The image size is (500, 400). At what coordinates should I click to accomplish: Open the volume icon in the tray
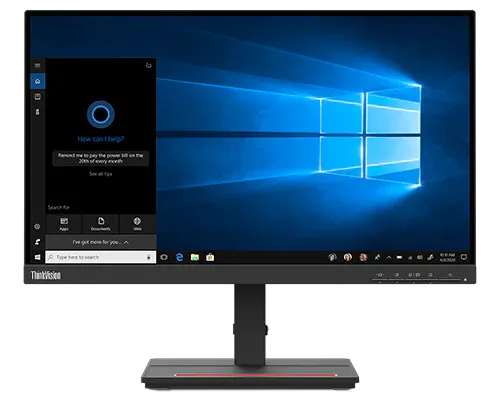click(420, 257)
